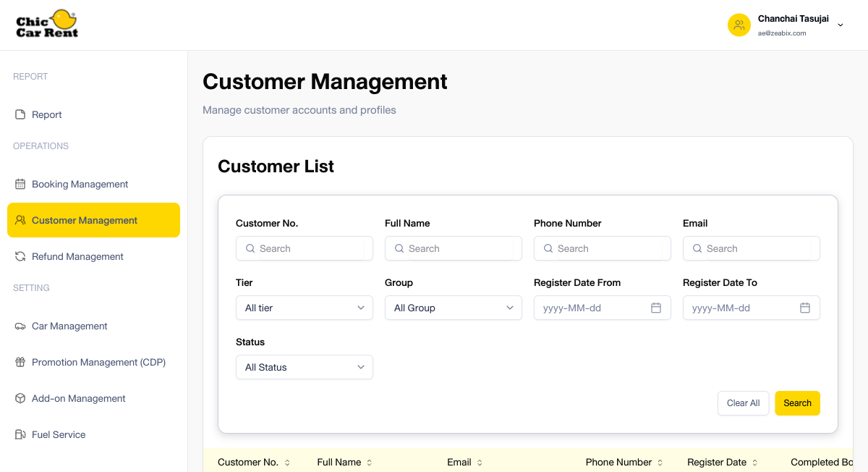Click magnifier icon in Full Name field
868x472 pixels.
pos(399,248)
